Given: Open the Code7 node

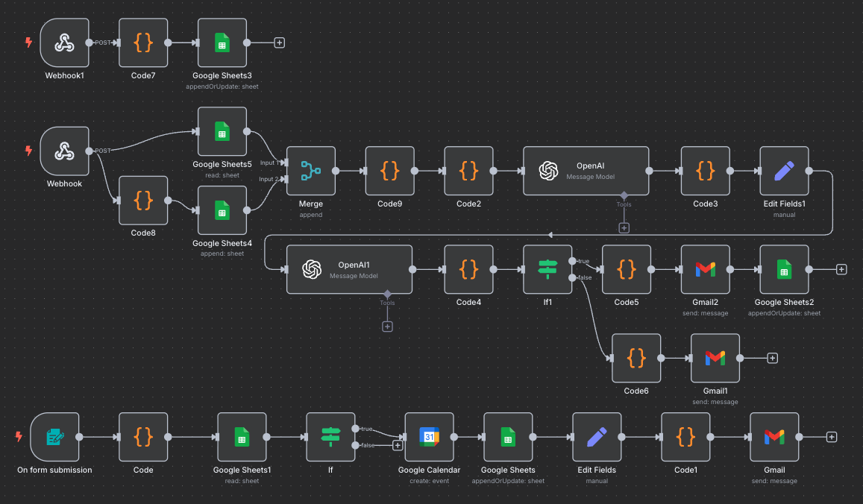Looking at the screenshot, I should [x=143, y=43].
